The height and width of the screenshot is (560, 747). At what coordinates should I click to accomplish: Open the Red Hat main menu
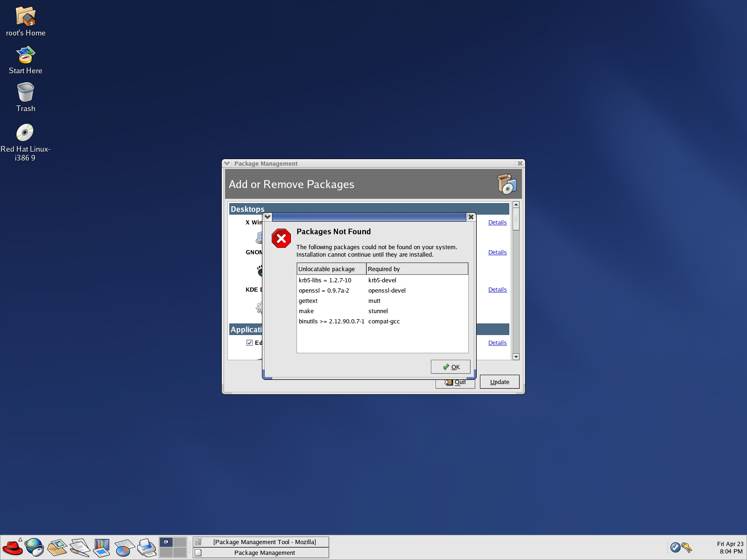[x=12, y=547]
